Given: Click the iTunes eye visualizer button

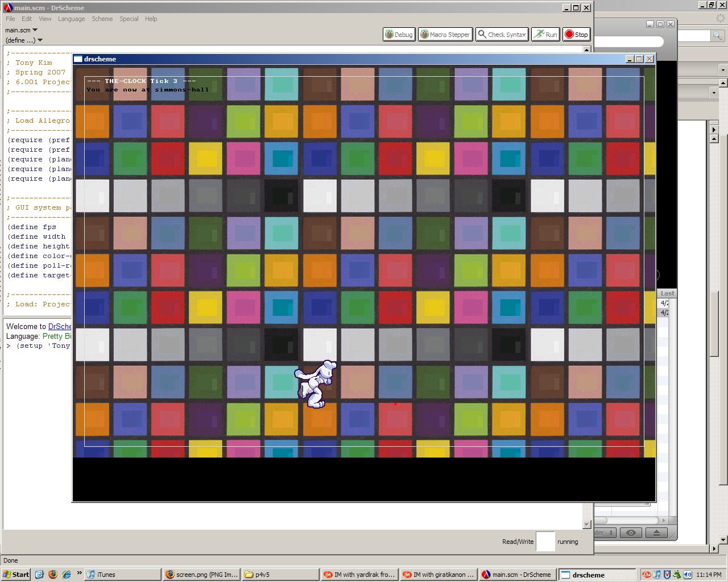Looking at the screenshot, I should point(630,533).
